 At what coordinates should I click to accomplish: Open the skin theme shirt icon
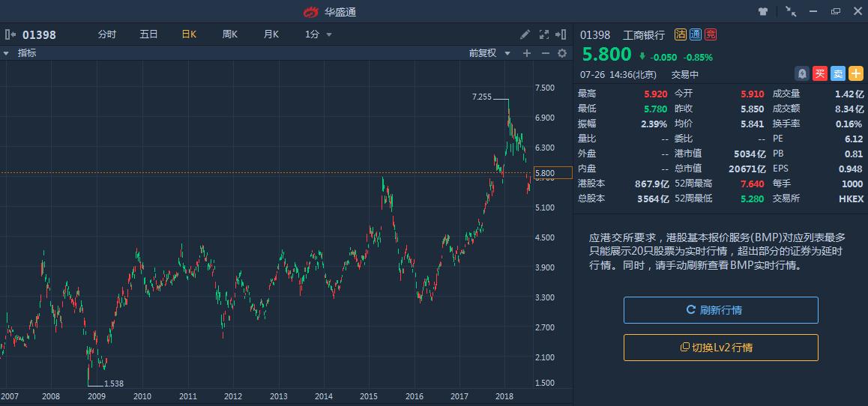pos(763,11)
